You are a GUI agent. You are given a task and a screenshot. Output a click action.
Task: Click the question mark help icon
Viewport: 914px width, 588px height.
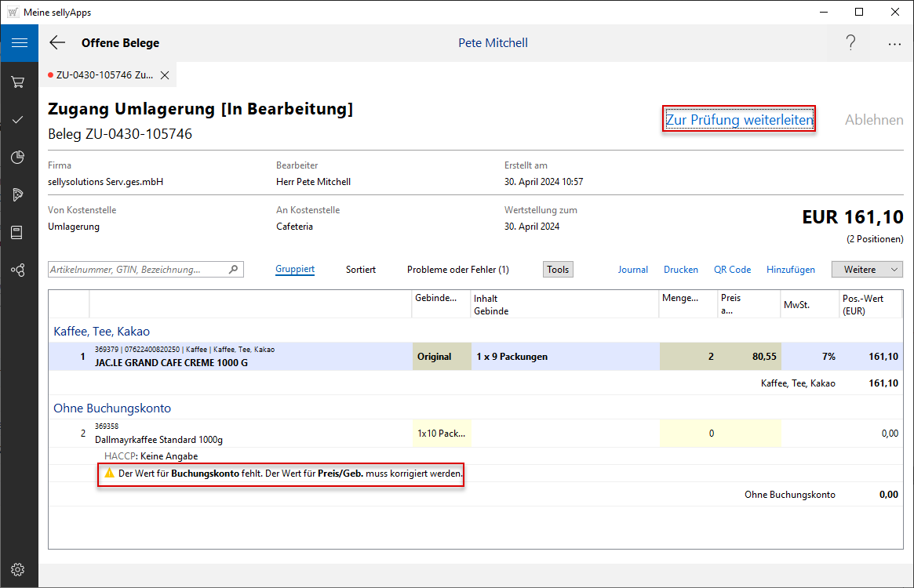pos(850,43)
